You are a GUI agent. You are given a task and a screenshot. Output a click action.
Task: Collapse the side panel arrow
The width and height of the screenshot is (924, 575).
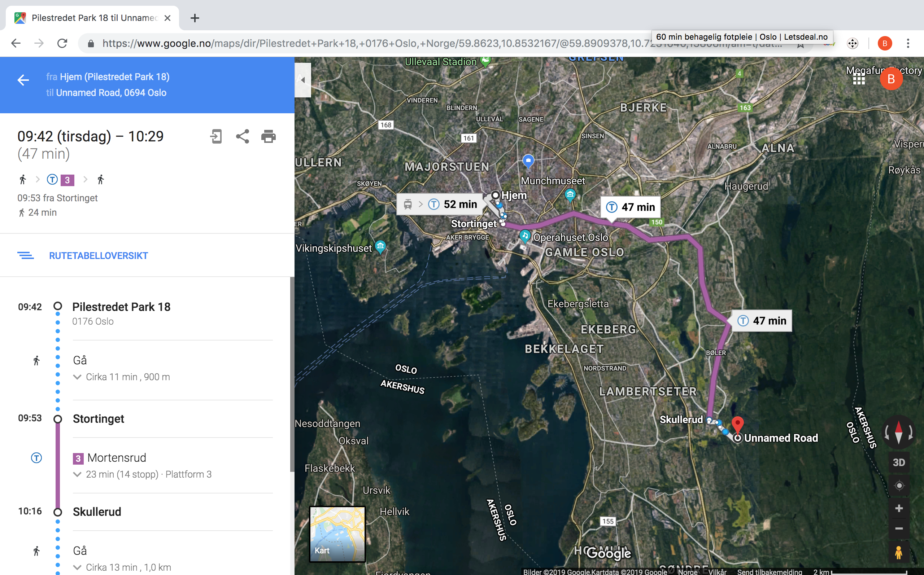coord(303,80)
